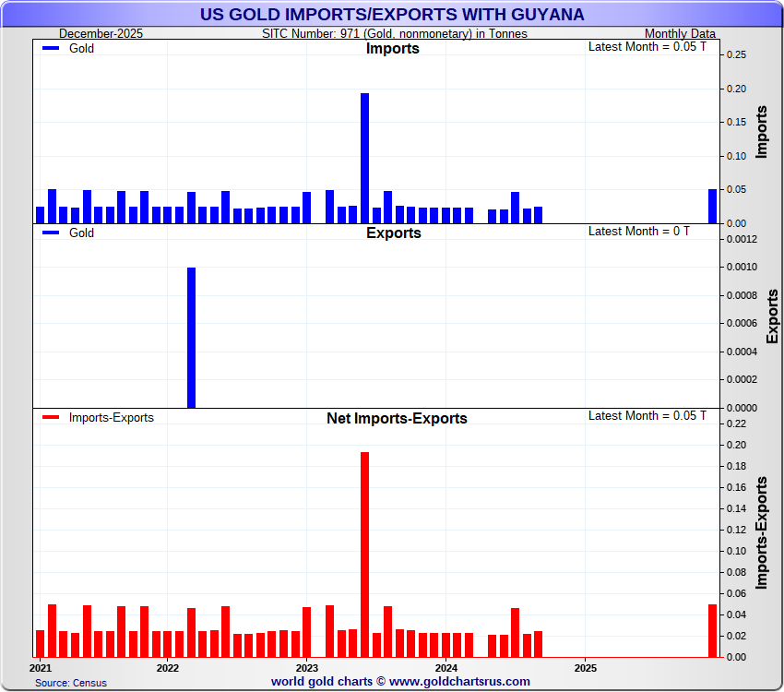This screenshot has height=692, width=784.
Task: Click 'Latest Month = 0.05 T' in Net panel
Action: point(647,415)
